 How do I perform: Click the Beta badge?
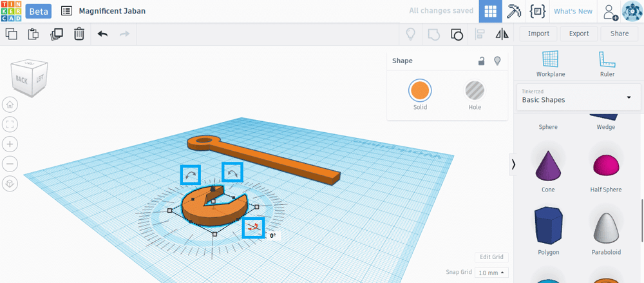coord(38,11)
